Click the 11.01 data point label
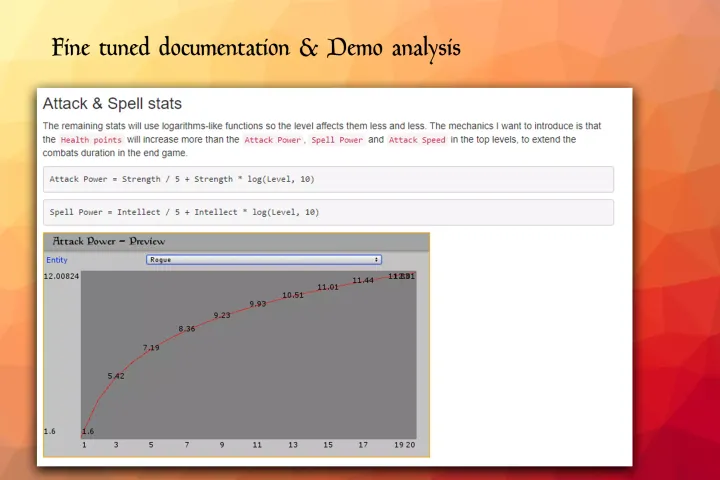 click(x=328, y=287)
